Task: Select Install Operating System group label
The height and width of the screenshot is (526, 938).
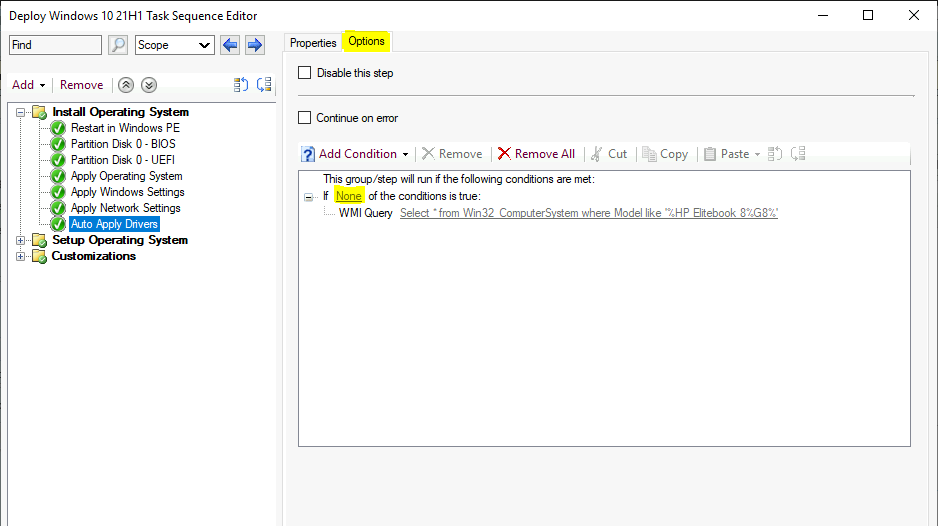Action: (120, 112)
